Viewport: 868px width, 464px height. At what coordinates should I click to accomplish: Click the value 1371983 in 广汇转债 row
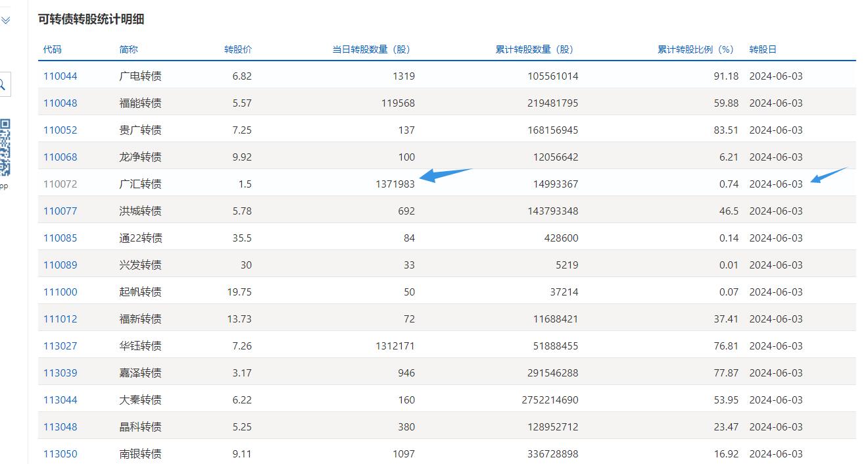pos(395,184)
